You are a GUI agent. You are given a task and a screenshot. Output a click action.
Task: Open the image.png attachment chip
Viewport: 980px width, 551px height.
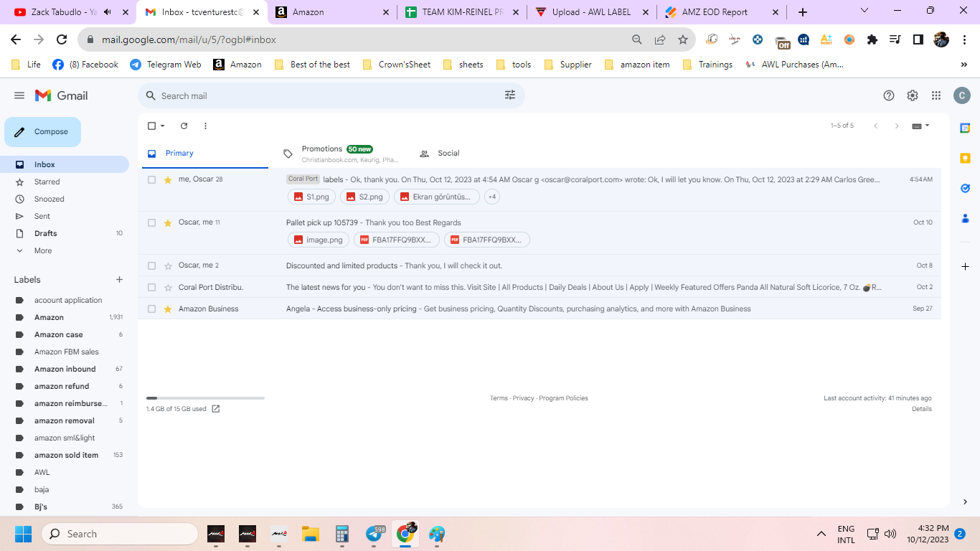click(319, 240)
